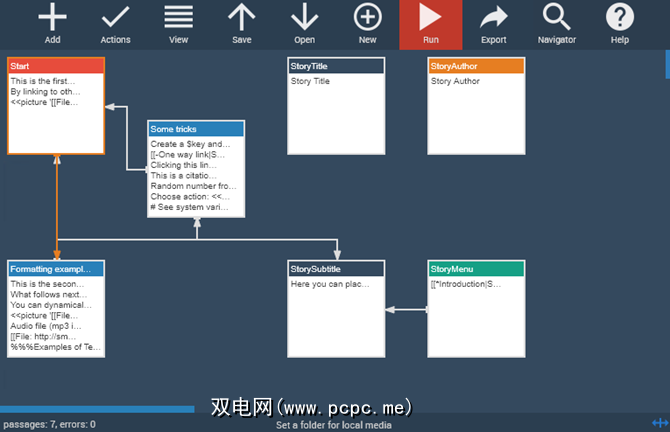This screenshot has width=670, height=432.
Task: Click '%%%Examples of Te...' line
Action: click(56, 347)
